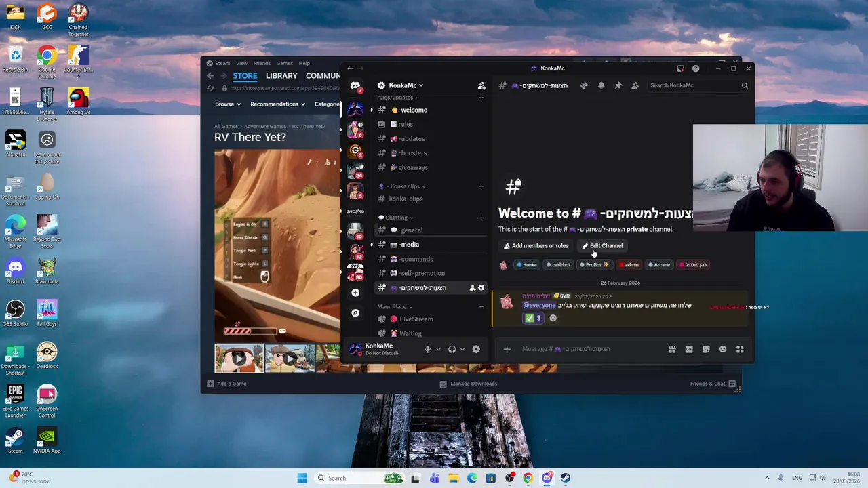Screen dimensions: 868x488
Task: Click the invite members icon beside KonkaMc
Action: tap(481, 85)
